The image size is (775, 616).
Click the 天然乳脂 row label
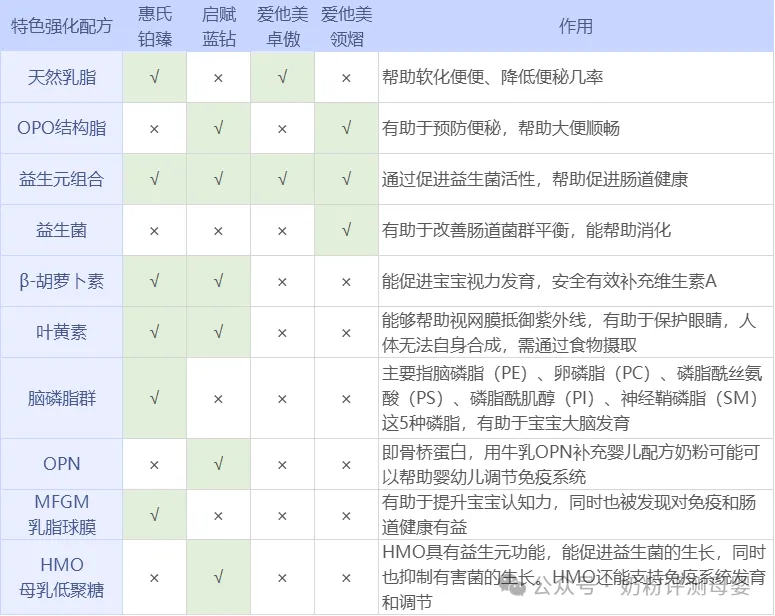click(61, 77)
